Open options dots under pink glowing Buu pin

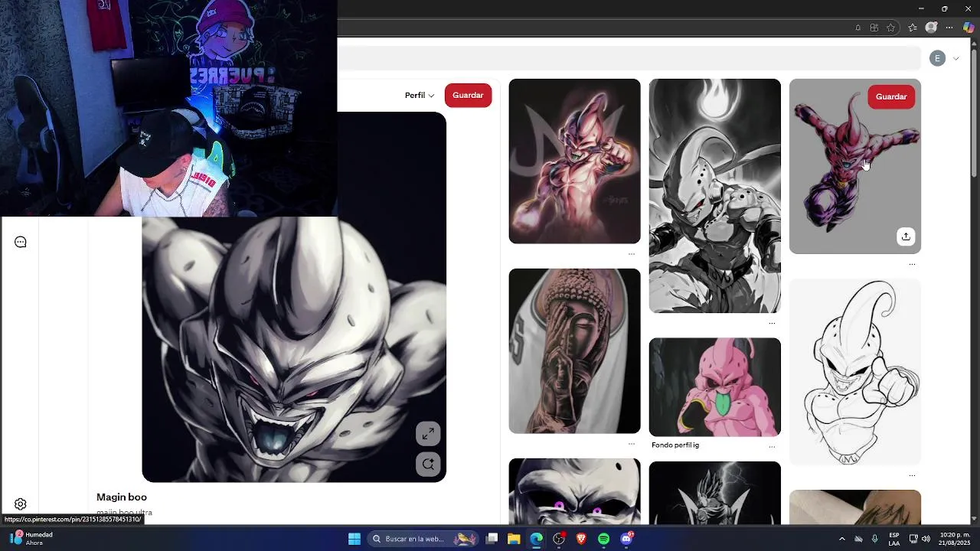pos(632,254)
